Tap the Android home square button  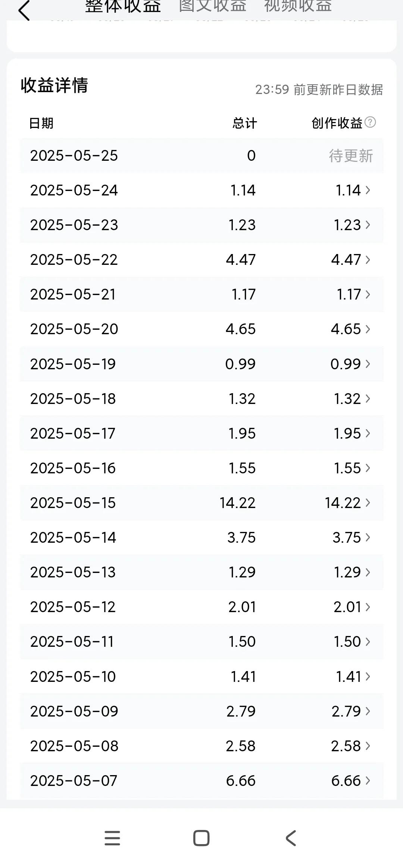[x=201, y=838]
